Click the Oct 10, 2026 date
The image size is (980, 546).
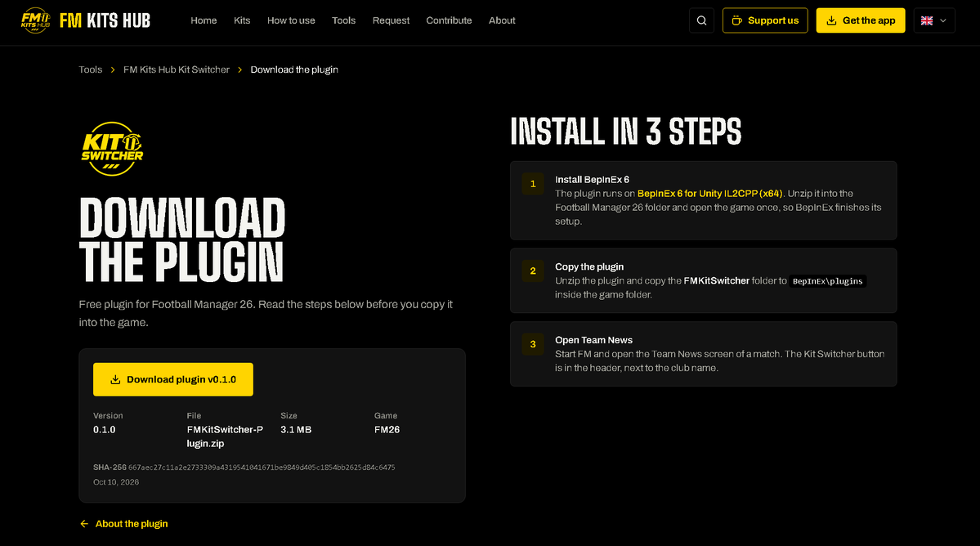point(116,482)
